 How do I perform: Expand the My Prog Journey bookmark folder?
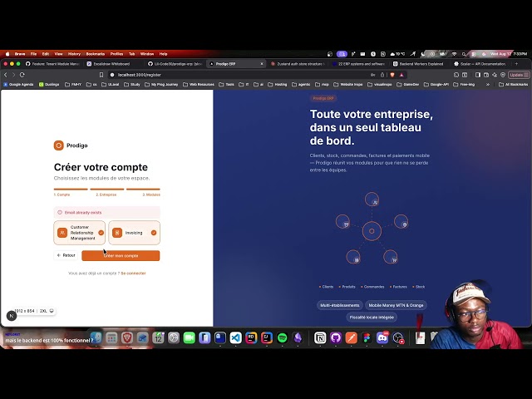[161, 85]
